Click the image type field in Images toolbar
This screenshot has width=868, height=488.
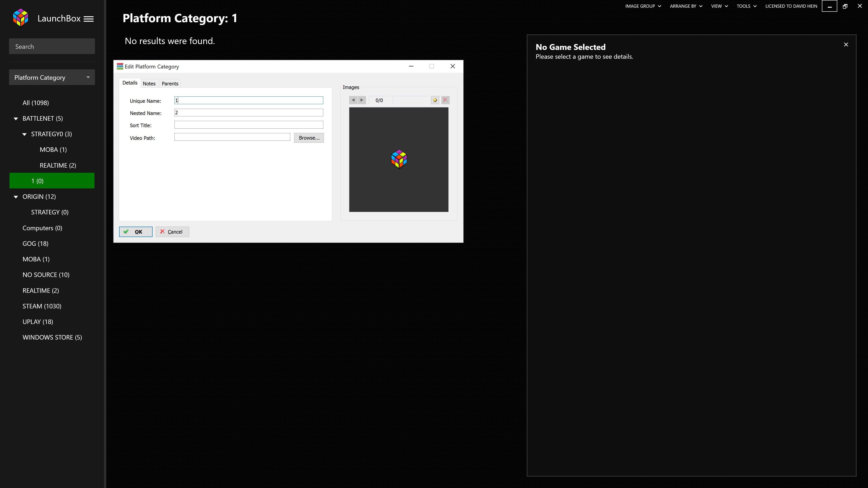click(410, 100)
